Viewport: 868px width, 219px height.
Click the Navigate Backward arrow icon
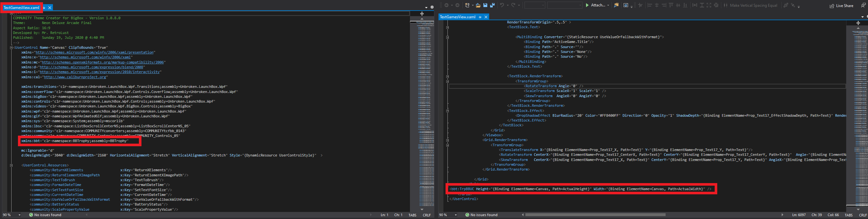[x=447, y=5]
